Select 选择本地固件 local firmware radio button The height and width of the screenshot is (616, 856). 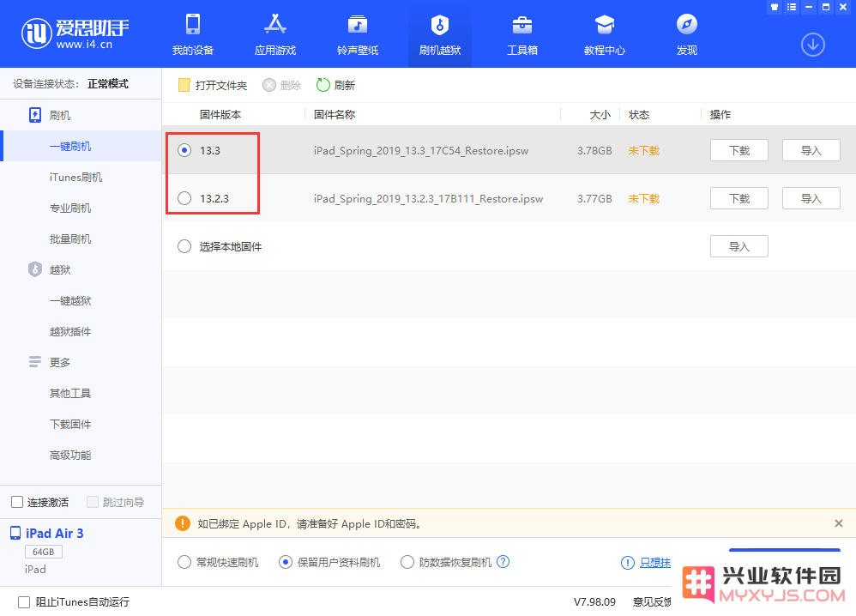184,246
